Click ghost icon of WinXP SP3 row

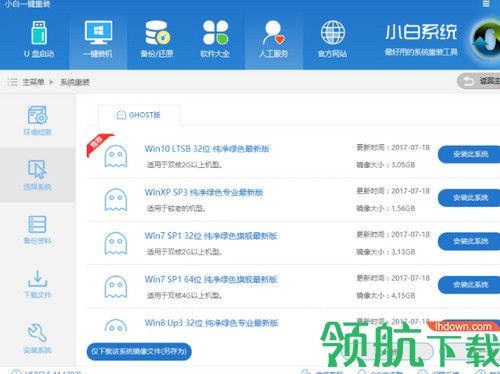coord(116,200)
